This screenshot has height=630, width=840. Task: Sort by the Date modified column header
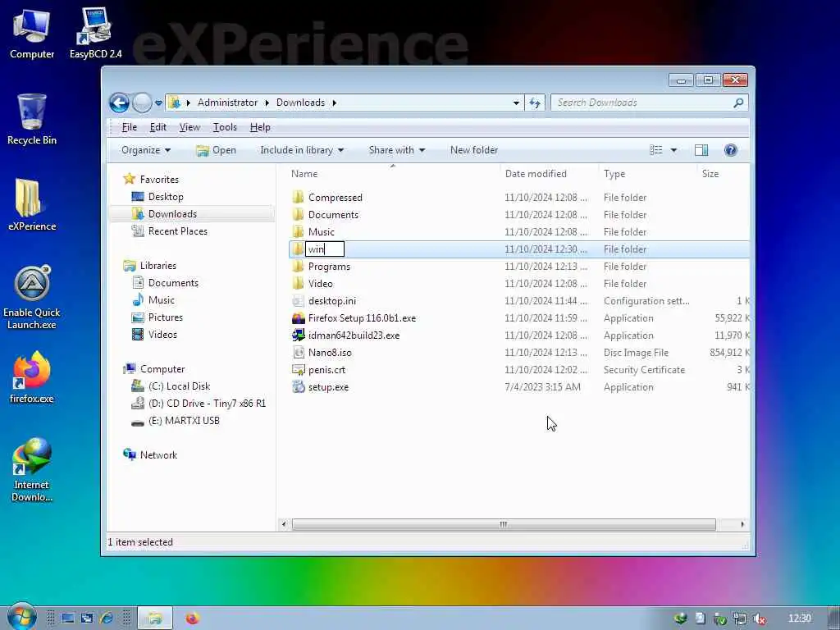tap(536, 174)
